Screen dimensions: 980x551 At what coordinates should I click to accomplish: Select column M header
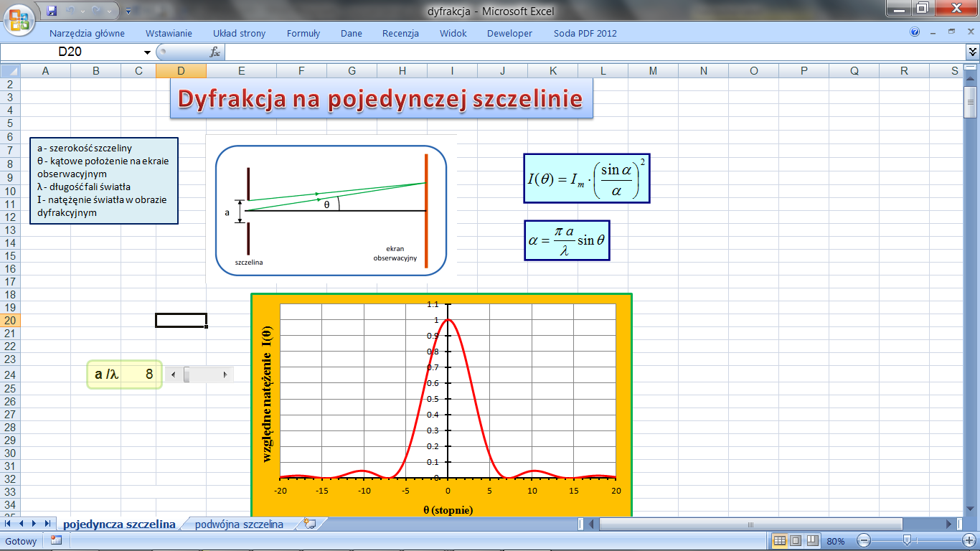click(653, 70)
